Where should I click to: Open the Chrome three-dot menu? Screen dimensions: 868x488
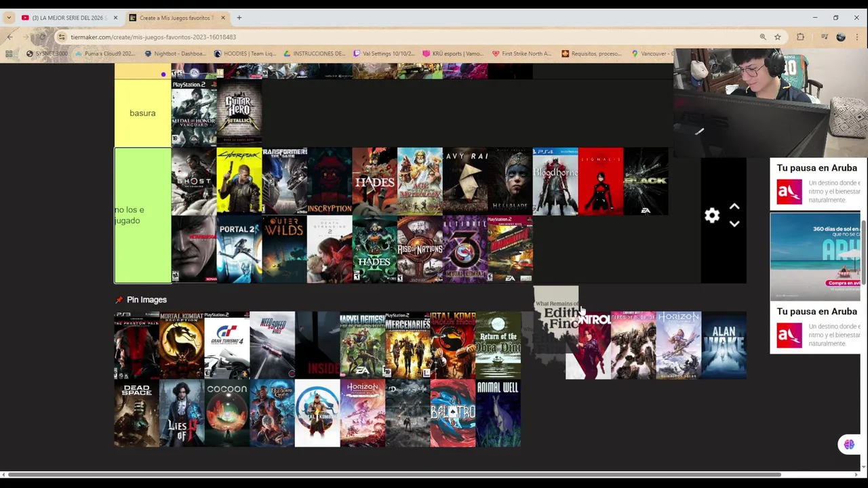[x=858, y=37]
